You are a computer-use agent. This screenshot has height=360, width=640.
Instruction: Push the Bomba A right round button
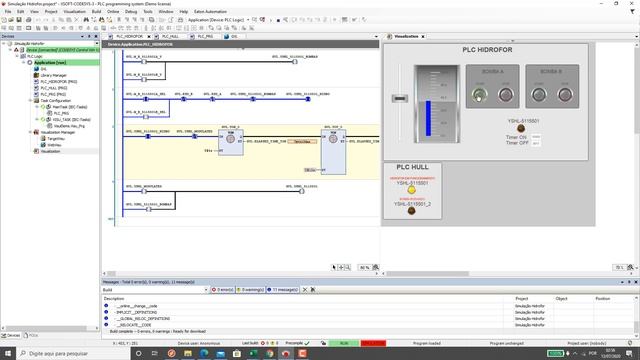(506, 95)
